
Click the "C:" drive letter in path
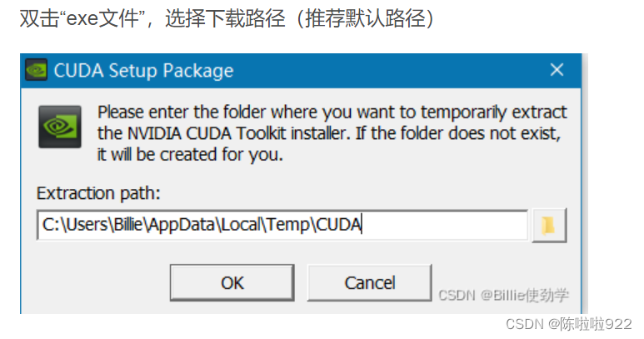pyautogui.click(x=51, y=225)
